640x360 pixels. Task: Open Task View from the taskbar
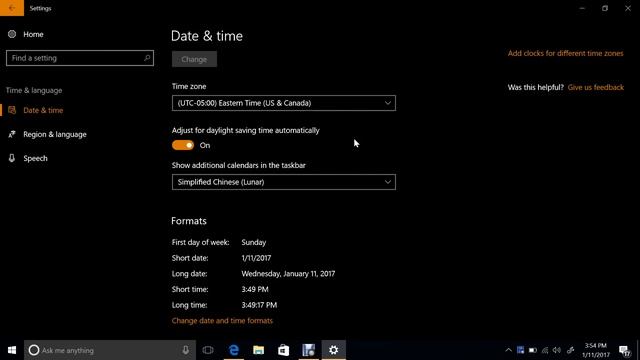coord(208,350)
